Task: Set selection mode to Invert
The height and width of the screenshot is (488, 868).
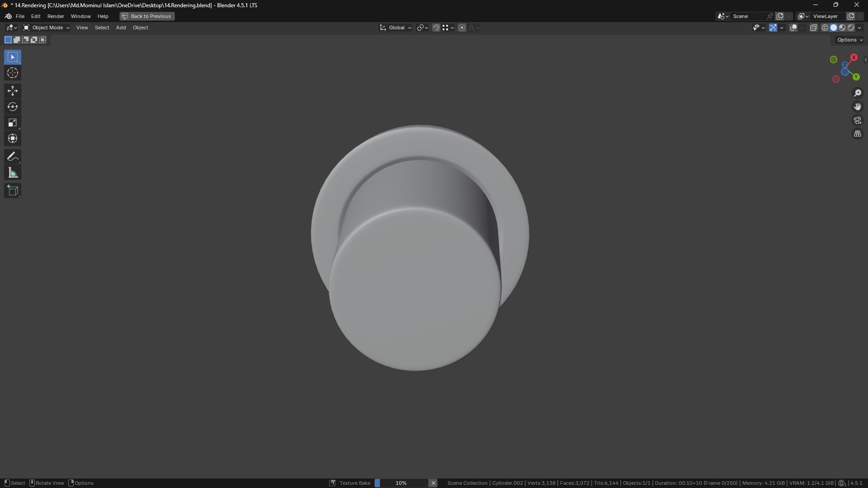Action: click(34, 40)
